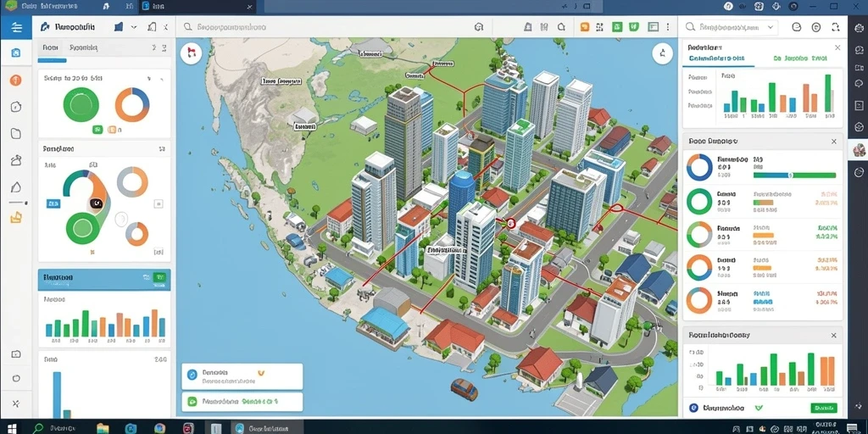Image resolution: width=868 pixels, height=434 pixels.
Task: Select the orange circular icon in left sidebar
Action: click(15, 81)
